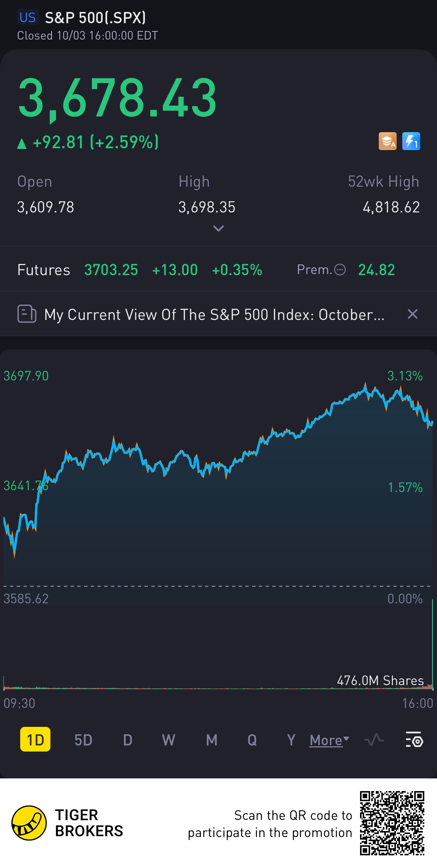Tap the blue lightning badge icon
This screenshot has height=868, width=437.
coord(411,141)
